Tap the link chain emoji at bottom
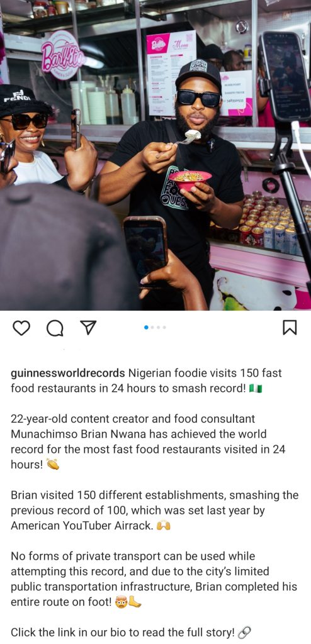This screenshot has width=311, height=644. tap(244, 632)
